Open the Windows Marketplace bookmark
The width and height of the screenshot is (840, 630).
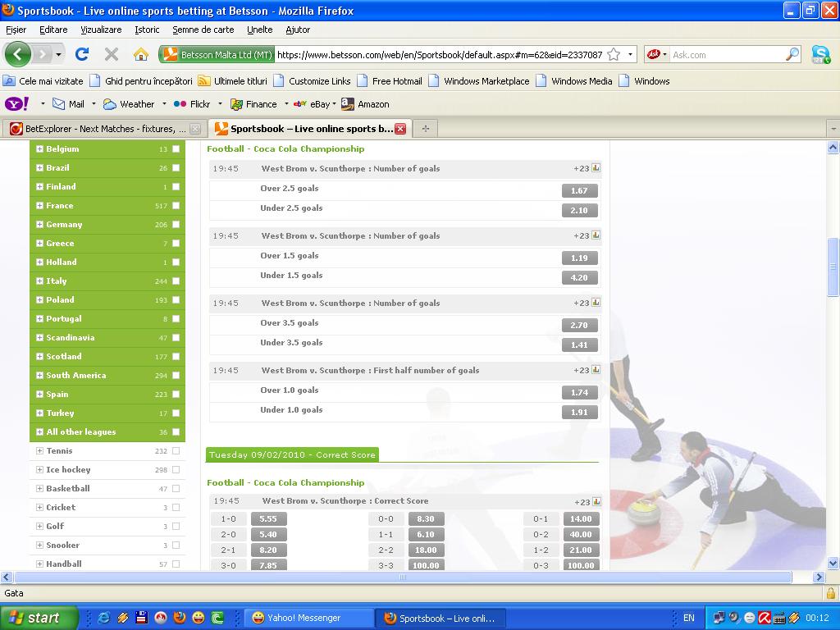[479, 81]
